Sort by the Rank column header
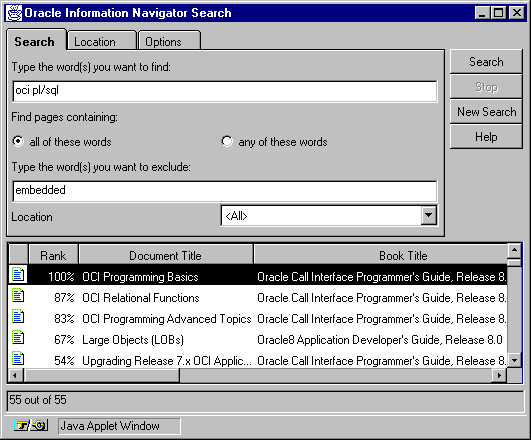Viewport: 531px width, 440px height. click(x=53, y=255)
